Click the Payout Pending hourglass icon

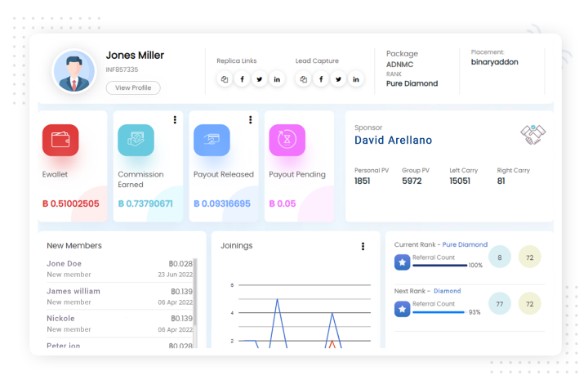point(287,141)
